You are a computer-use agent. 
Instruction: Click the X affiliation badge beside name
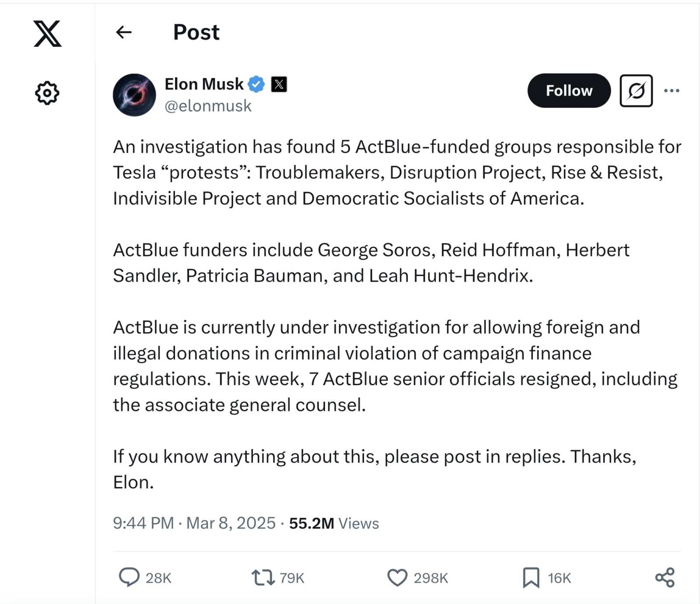(279, 84)
